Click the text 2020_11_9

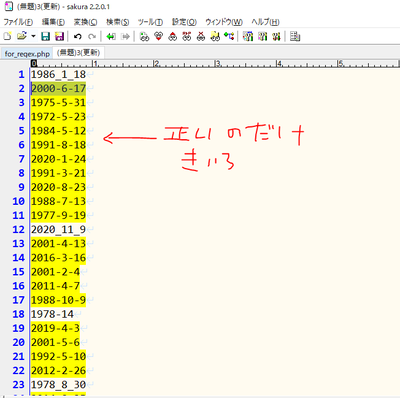click(58, 229)
